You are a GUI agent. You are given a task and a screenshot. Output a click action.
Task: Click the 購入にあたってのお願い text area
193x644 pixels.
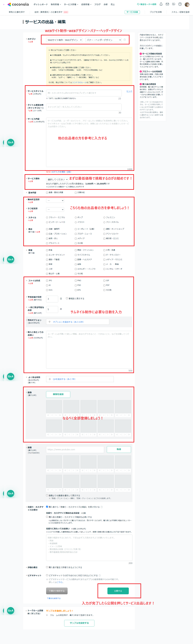point(89,350)
